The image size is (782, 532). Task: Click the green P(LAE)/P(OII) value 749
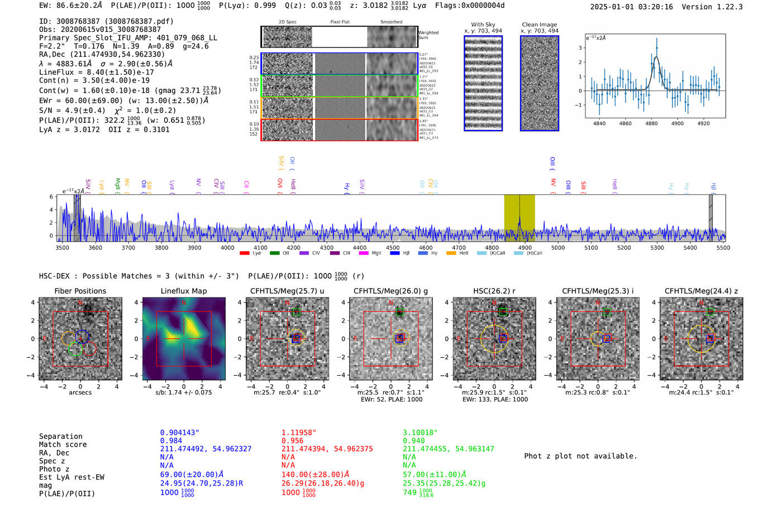pos(409,492)
